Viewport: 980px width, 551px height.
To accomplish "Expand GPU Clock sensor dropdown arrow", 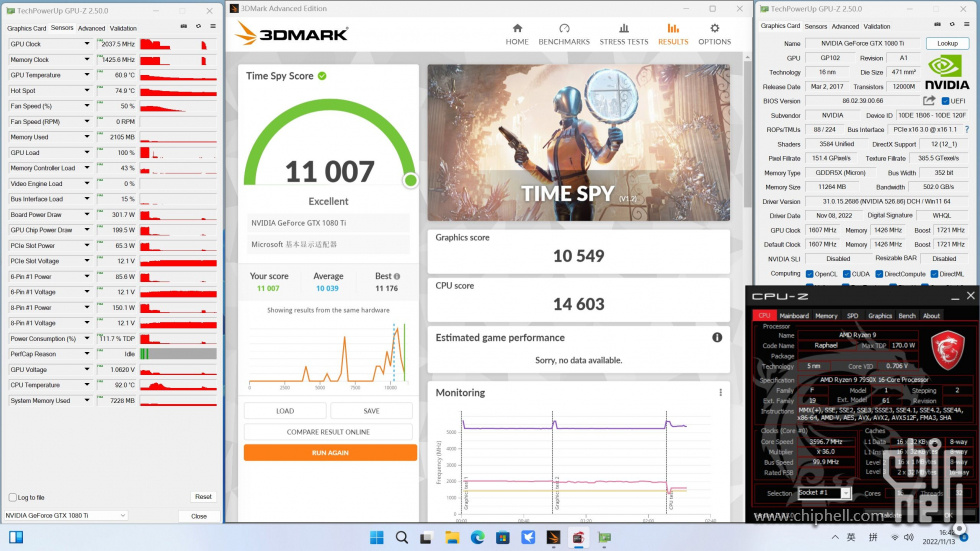I will [87, 44].
